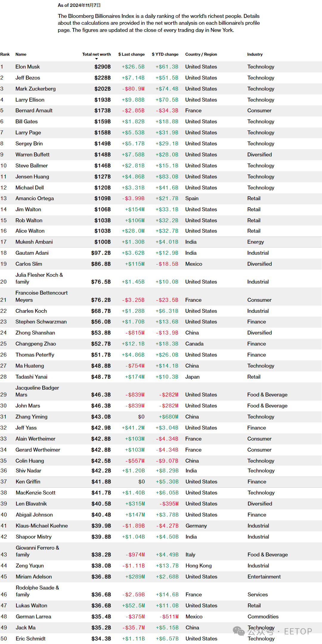Open Rob Walton's profile
Screen dimensions: 322x644
[29, 220]
